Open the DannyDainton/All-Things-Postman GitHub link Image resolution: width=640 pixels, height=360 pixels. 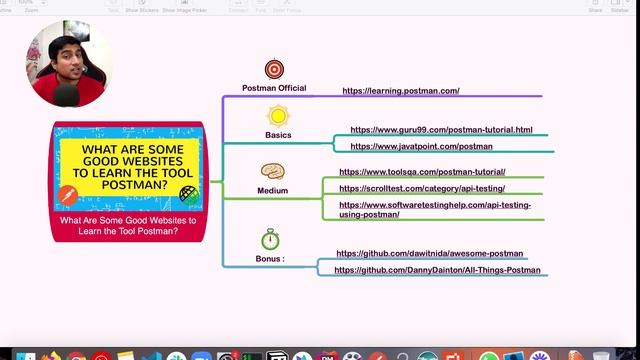(437, 270)
